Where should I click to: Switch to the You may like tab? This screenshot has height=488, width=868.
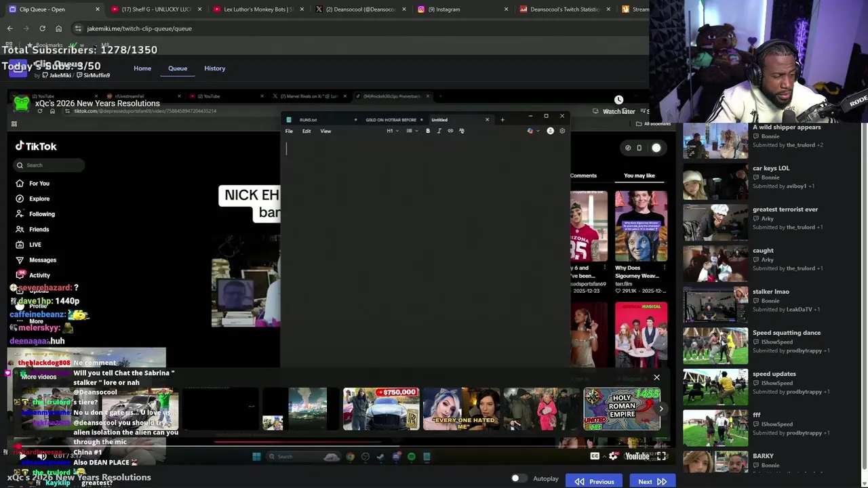tap(639, 176)
